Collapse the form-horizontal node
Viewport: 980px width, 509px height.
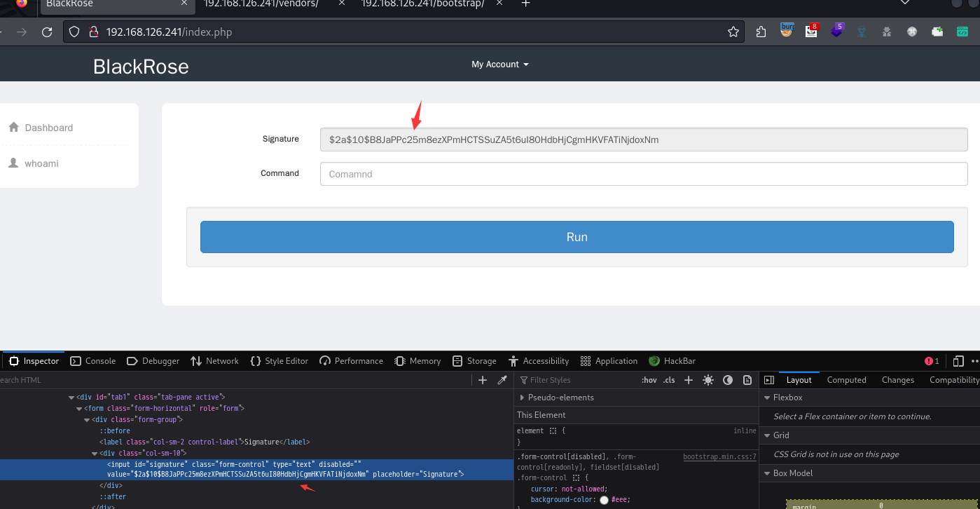[x=79, y=408]
